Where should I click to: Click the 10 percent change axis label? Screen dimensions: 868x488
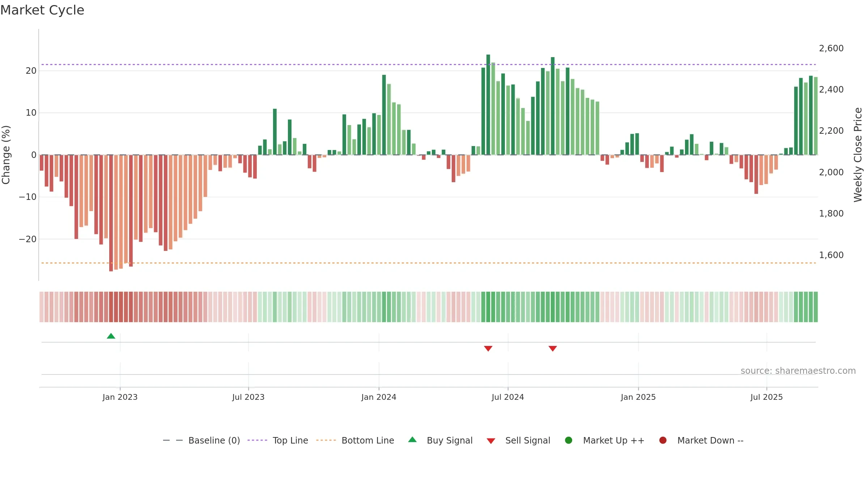pyautogui.click(x=31, y=113)
